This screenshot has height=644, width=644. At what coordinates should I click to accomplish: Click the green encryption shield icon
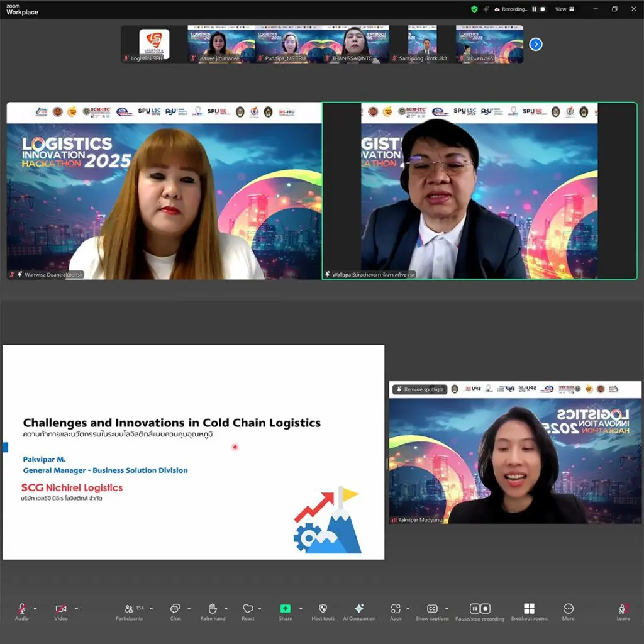tap(474, 9)
